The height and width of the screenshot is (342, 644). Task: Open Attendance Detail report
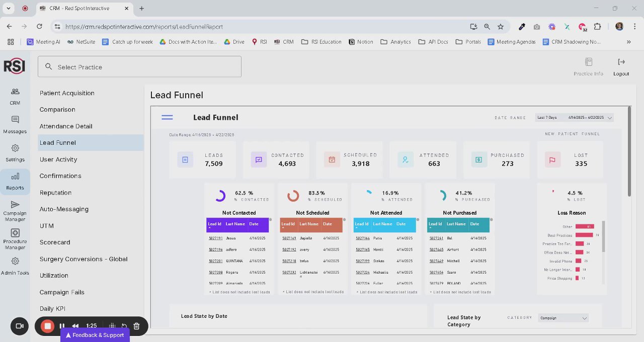tap(66, 126)
